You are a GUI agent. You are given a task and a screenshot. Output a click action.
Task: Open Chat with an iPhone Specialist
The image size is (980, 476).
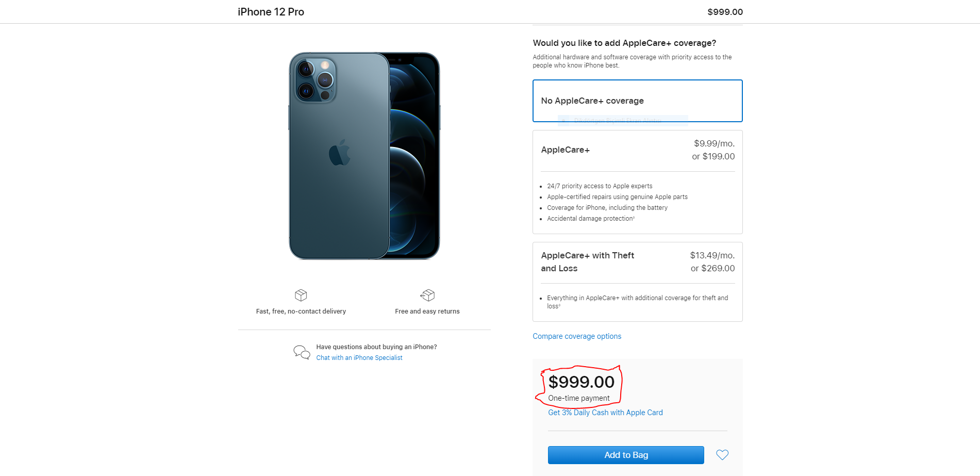click(x=359, y=357)
